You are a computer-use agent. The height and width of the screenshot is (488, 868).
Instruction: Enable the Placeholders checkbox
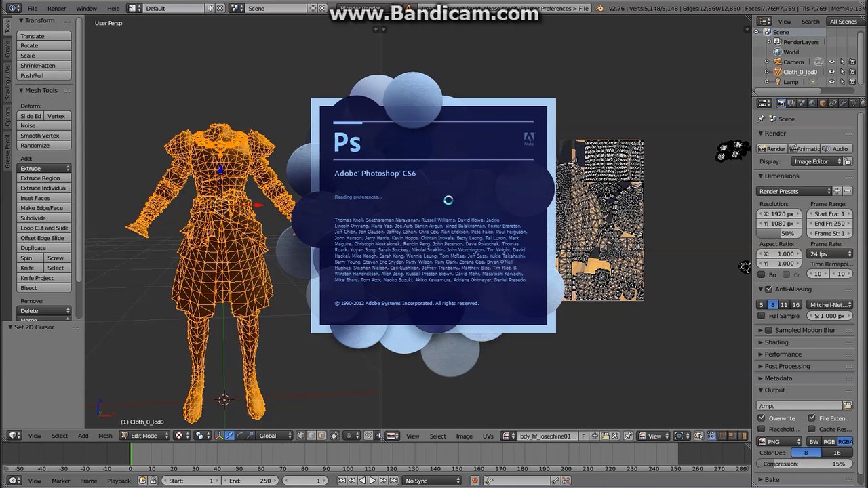coord(762,429)
